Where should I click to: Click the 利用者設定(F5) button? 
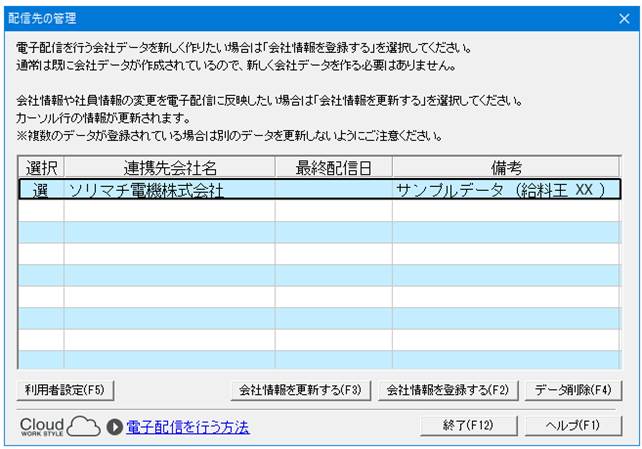point(65,390)
